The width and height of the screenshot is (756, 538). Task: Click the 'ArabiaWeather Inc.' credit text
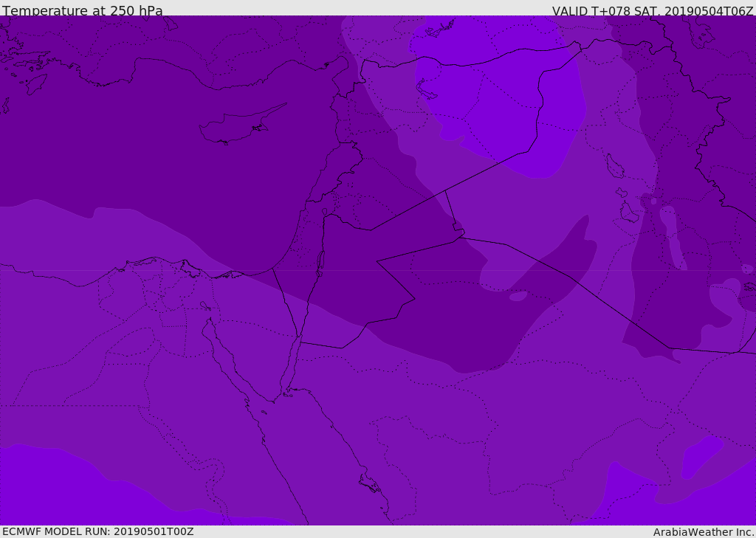(703, 532)
